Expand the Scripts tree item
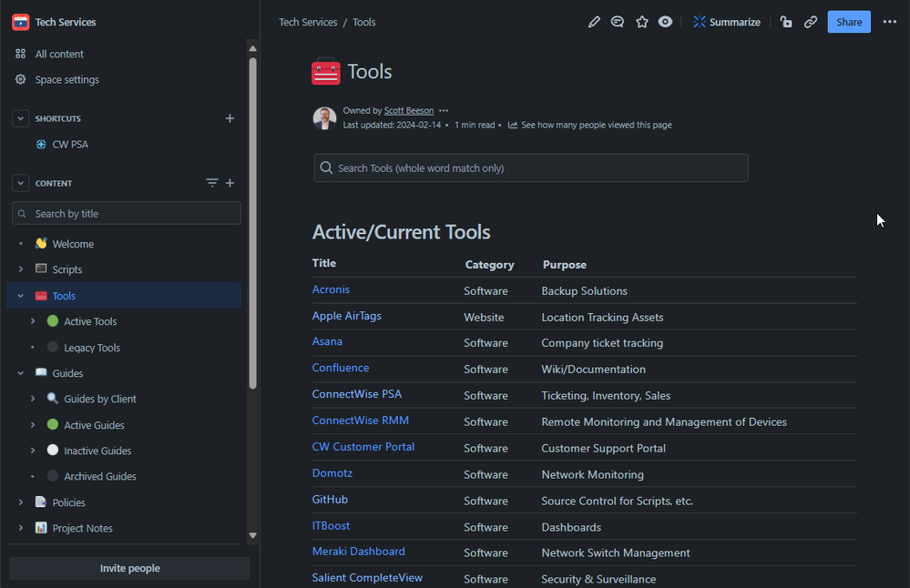Image resolution: width=910 pixels, height=588 pixels. click(x=21, y=269)
